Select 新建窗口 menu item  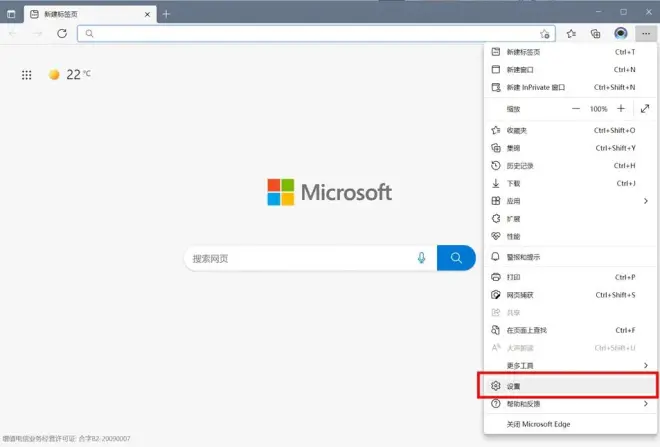coord(570,69)
